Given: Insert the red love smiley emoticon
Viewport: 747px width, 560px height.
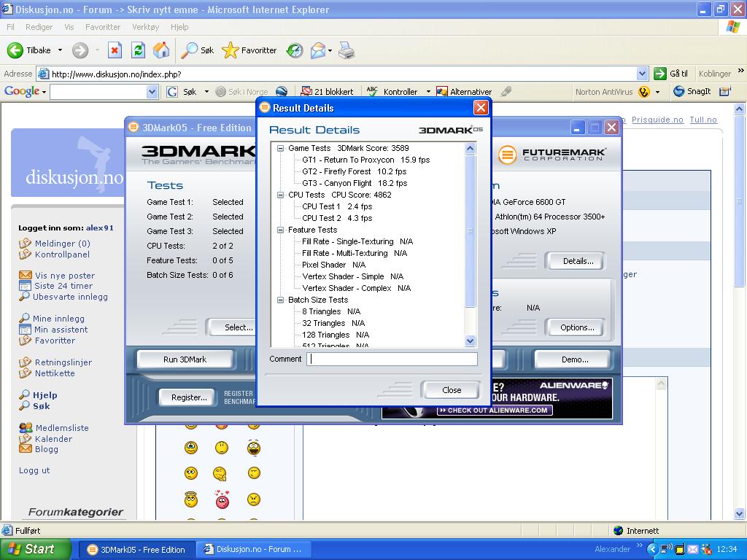Looking at the screenshot, I should coord(222,499).
